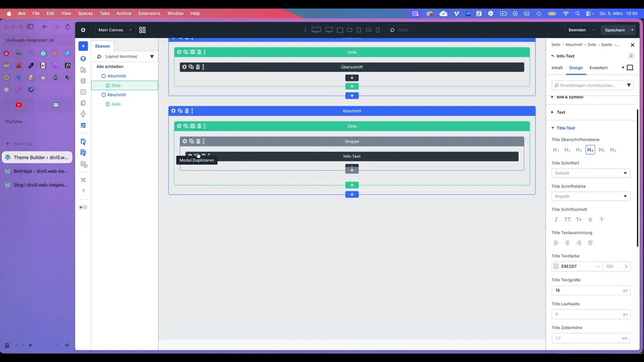Click Alle schließen in layers panel
The height and width of the screenshot is (362, 644).
110,66
